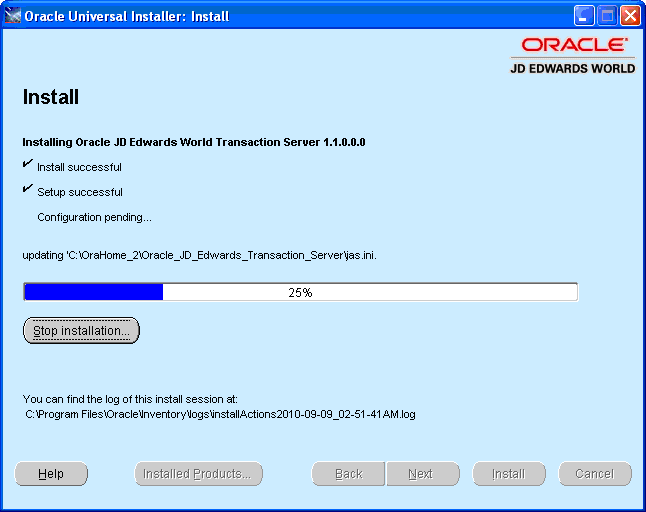Click the 'Setup successful' checkmark

(x=28, y=188)
